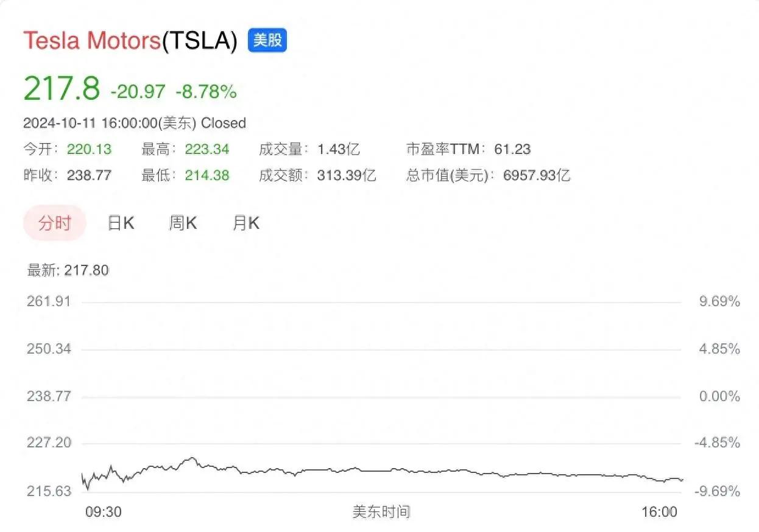Click the -8.78% change percentage

click(x=206, y=92)
